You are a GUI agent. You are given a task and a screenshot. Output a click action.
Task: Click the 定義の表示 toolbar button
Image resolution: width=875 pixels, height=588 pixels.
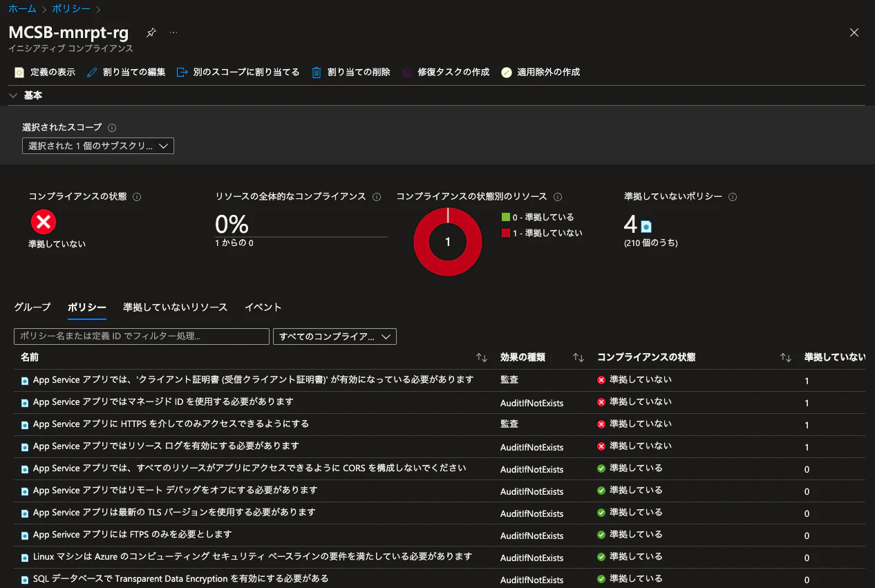pos(45,72)
